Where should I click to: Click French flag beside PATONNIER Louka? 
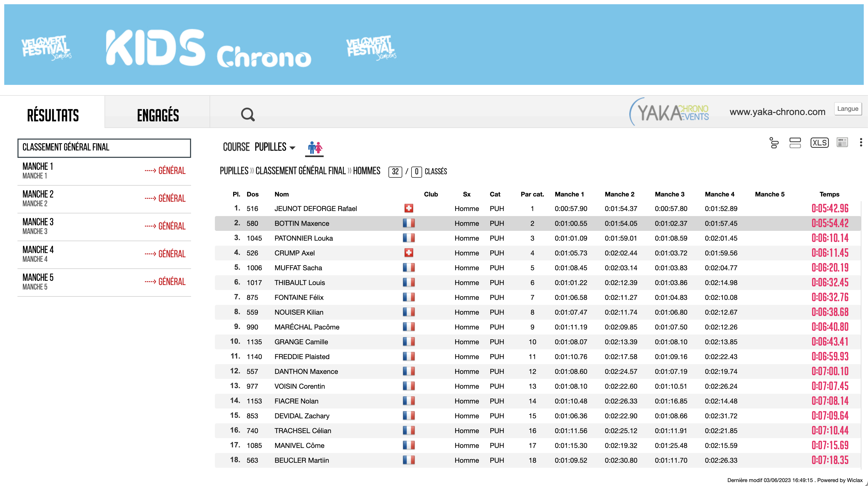click(408, 238)
